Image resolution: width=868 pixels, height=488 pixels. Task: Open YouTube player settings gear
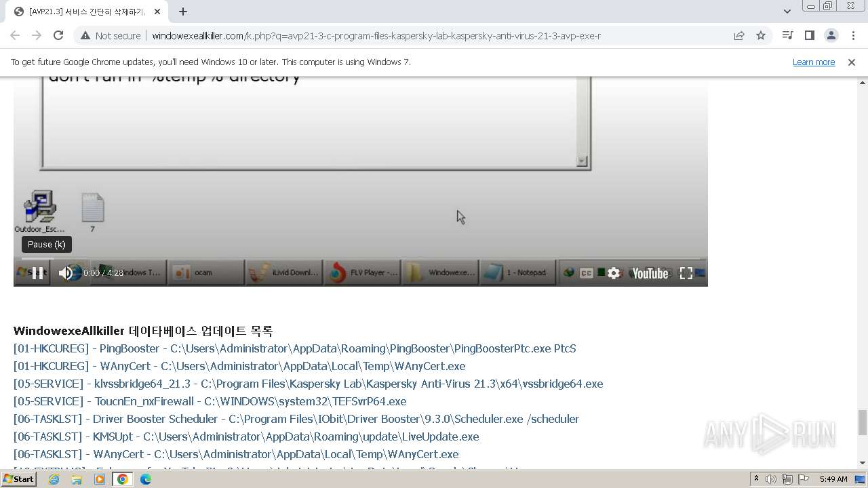[x=614, y=273]
